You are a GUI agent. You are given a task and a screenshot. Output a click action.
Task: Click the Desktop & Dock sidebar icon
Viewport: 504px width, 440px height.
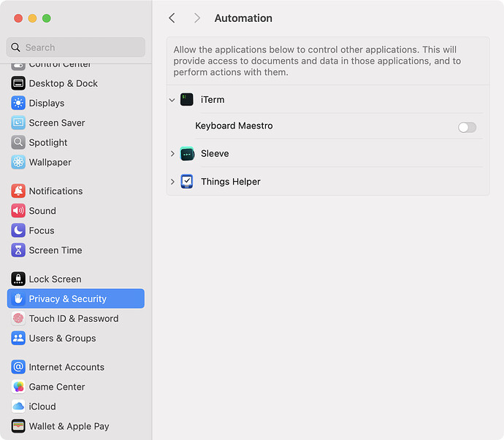click(18, 83)
